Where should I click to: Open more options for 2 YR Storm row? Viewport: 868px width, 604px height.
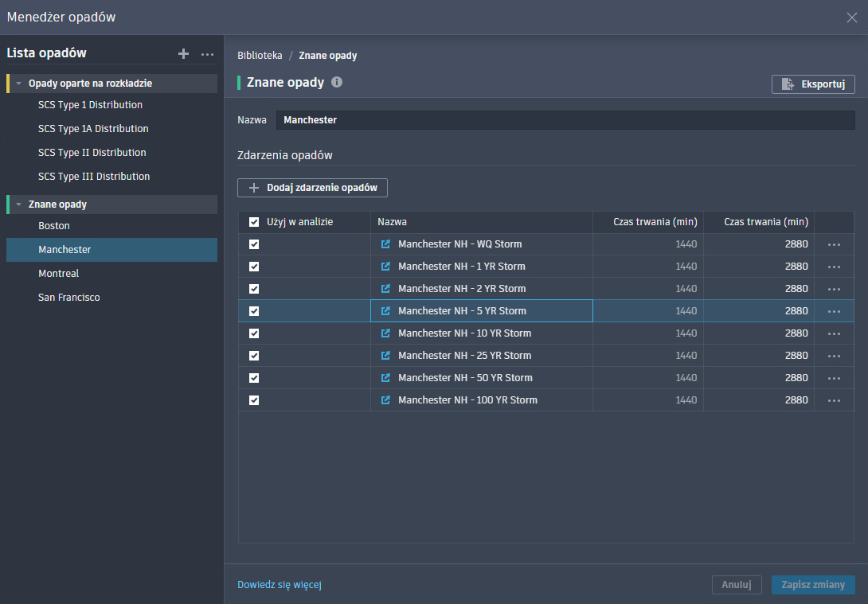click(834, 289)
